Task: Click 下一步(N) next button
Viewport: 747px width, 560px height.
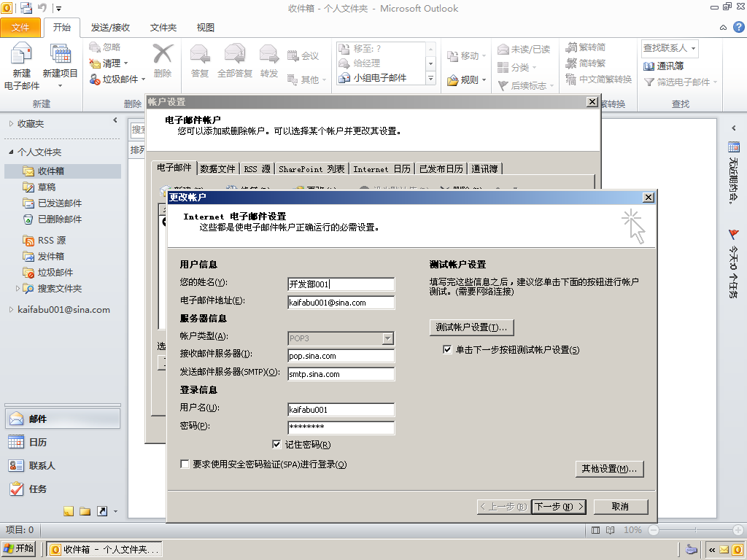Action: tap(559, 507)
